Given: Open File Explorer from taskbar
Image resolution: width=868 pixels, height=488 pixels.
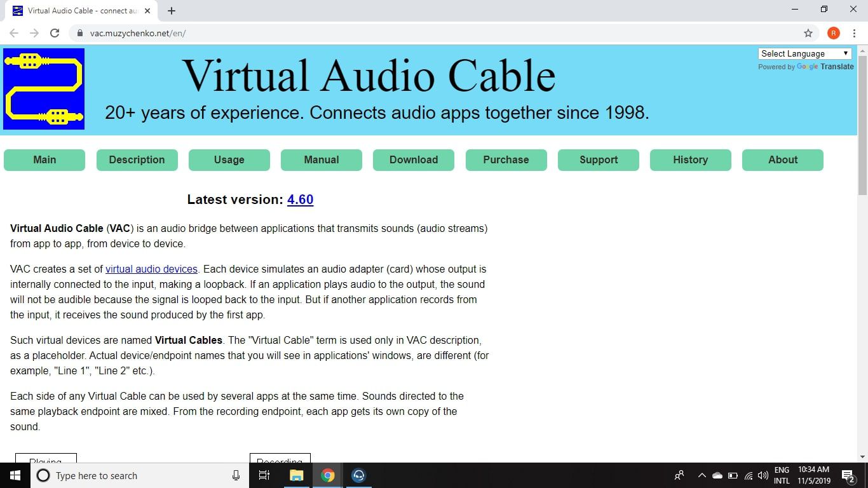Looking at the screenshot, I should (x=297, y=475).
